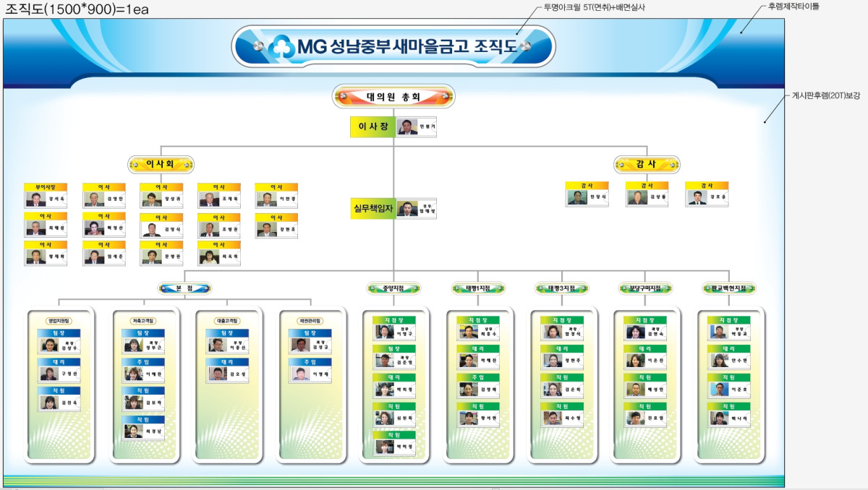Click the '후렘제작타이틀' annotation label

pyautogui.click(x=793, y=7)
